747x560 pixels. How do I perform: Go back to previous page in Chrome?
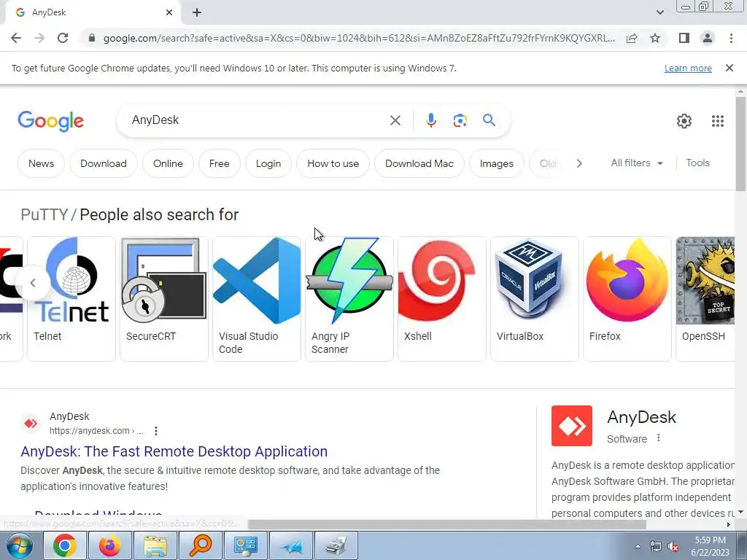[x=16, y=38]
